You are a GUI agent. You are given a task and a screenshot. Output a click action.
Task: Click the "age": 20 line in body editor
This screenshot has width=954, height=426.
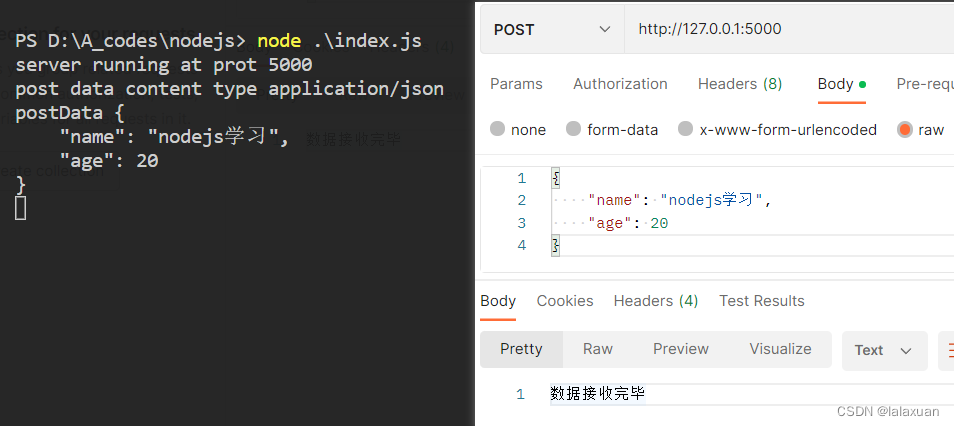[628, 223]
